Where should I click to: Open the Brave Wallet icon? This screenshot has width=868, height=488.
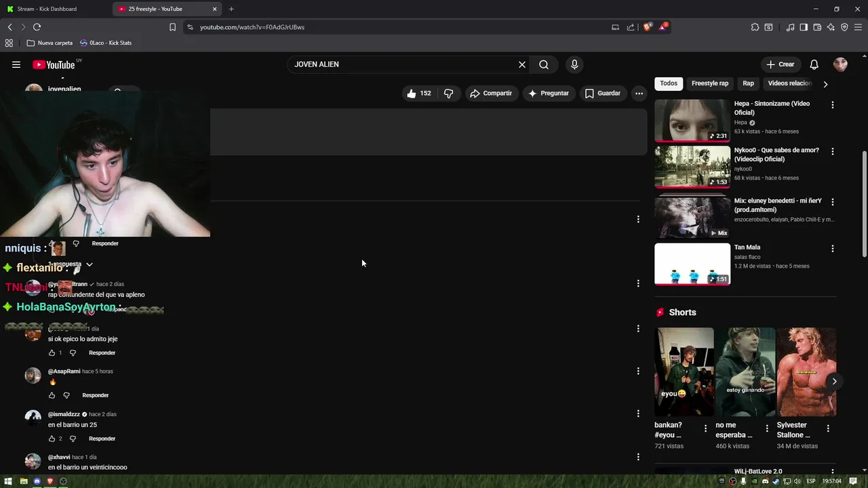point(817,27)
